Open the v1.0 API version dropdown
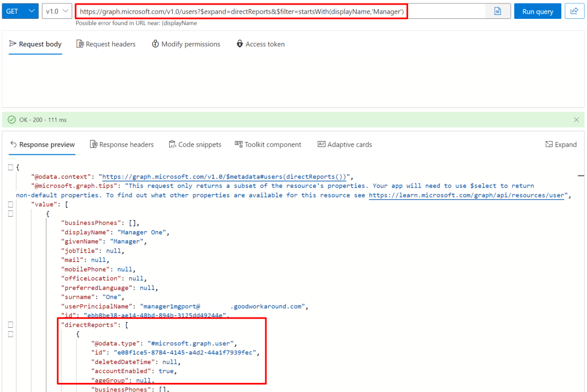 tap(57, 11)
